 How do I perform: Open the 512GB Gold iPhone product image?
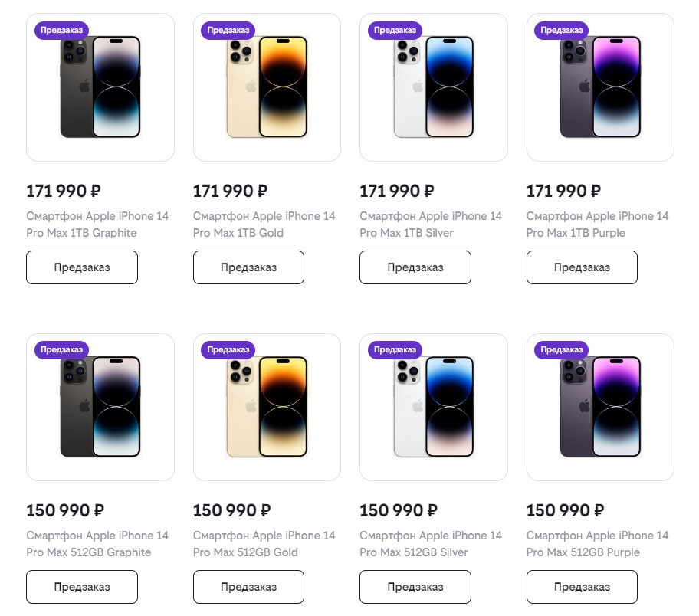267,407
